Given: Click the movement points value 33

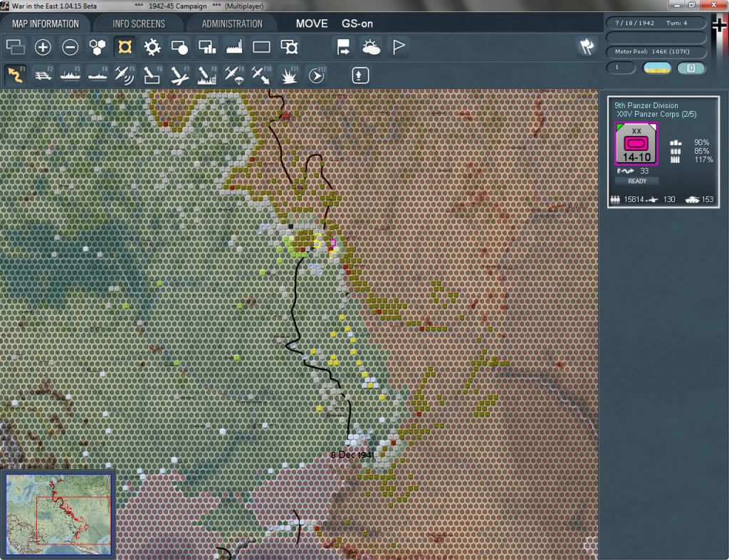Looking at the screenshot, I should 644,171.
